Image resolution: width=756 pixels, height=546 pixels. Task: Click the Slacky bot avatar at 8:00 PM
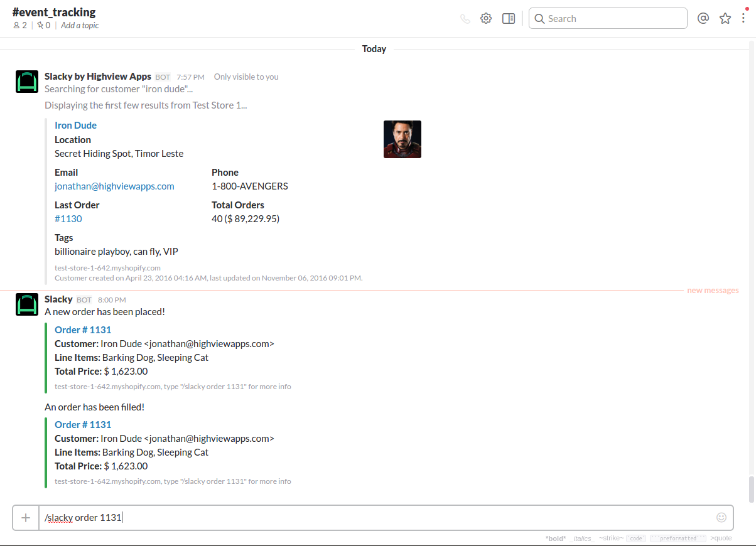point(27,304)
